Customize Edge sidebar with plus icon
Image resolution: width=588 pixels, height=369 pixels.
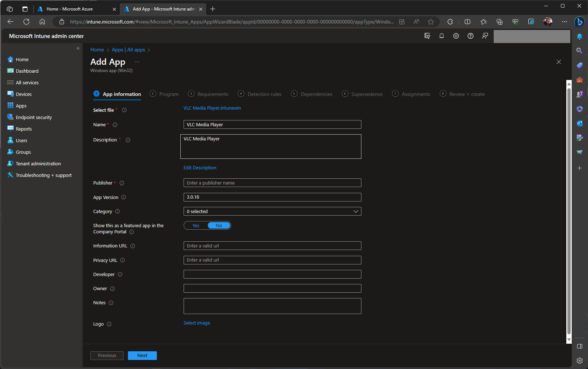(x=579, y=168)
